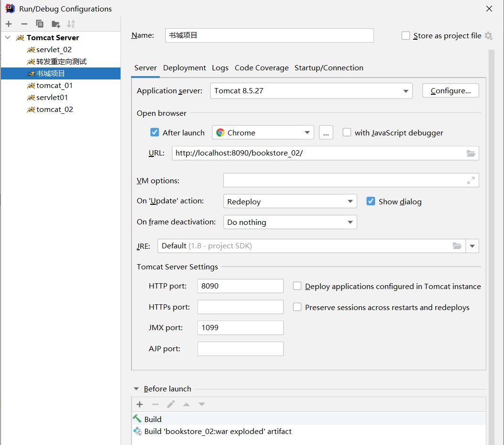The height and width of the screenshot is (445, 504).
Task: Enable Preserve sessions across restarts and redeploys
Action: click(297, 307)
